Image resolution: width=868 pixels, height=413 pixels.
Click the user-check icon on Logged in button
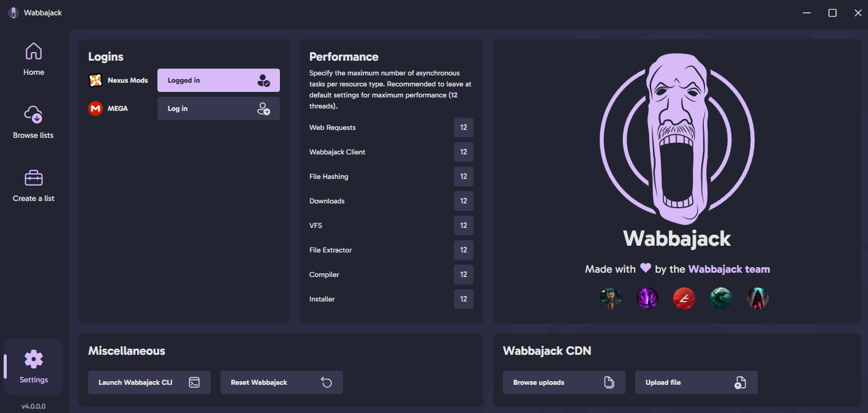click(263, 80)
